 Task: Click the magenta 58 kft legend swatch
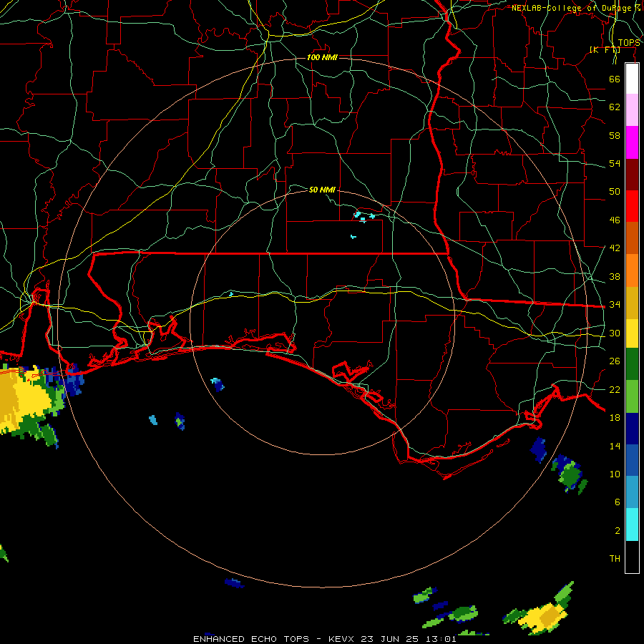pyautogui.click(x=632, y=142)
